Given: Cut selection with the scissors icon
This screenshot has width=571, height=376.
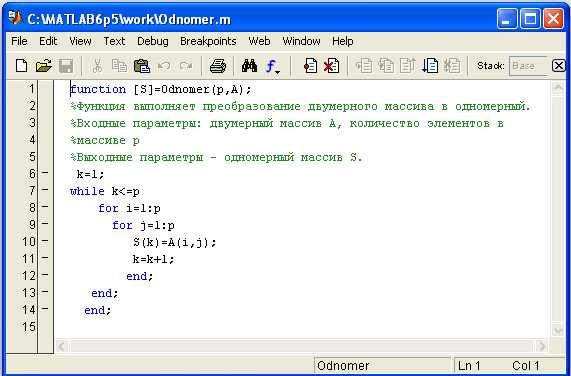Looking at the screenshot, I should click(97, 66).
